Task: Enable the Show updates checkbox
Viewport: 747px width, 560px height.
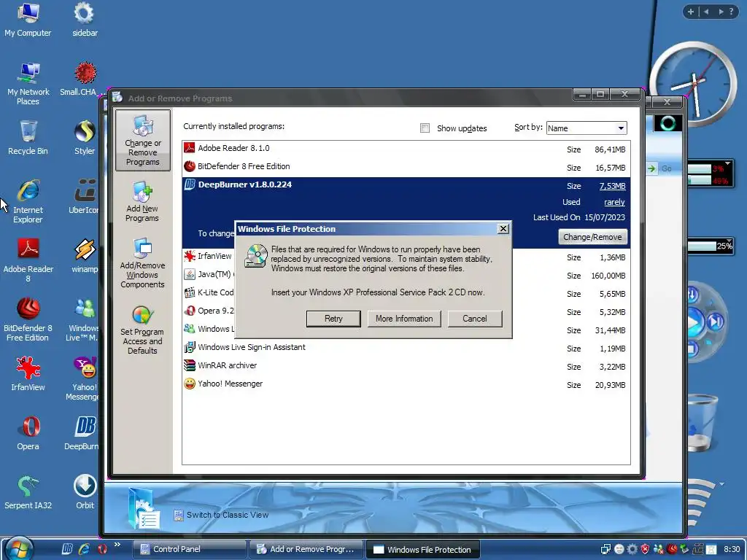Action: (x=425, y=128)
